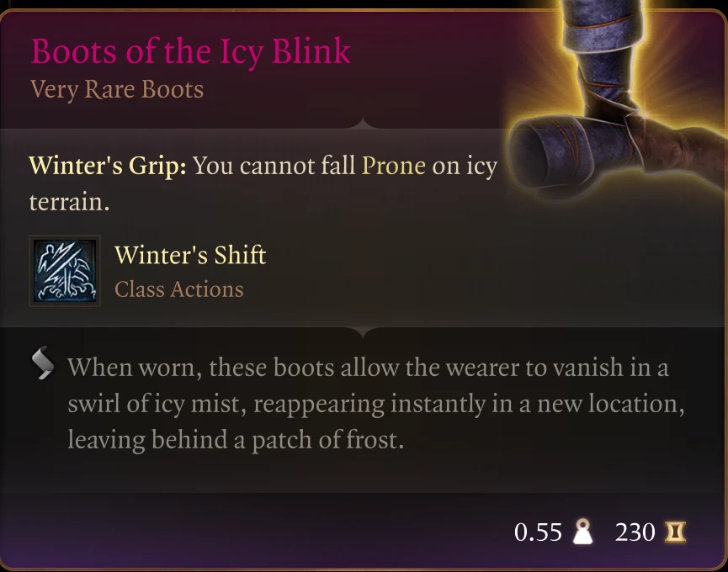
Task: Click the lore description paragraph
Action: [376, 404]
